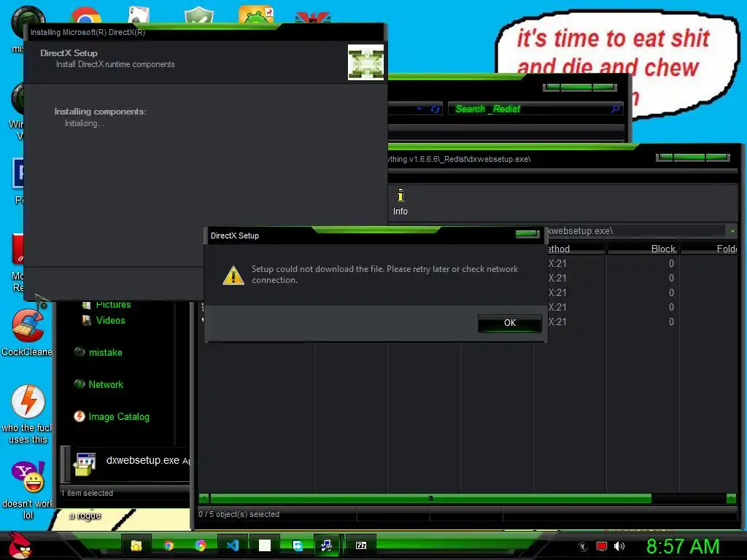Select Network in the Explorer navigation pane

[106, 385]
